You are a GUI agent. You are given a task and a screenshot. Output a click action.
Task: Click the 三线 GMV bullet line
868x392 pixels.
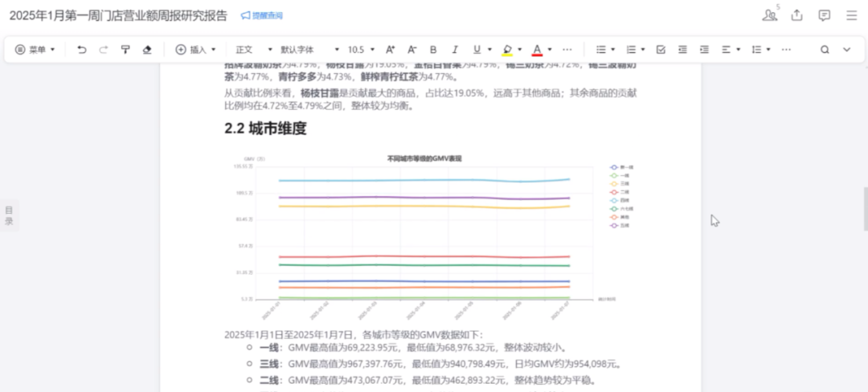click(440, 365)
